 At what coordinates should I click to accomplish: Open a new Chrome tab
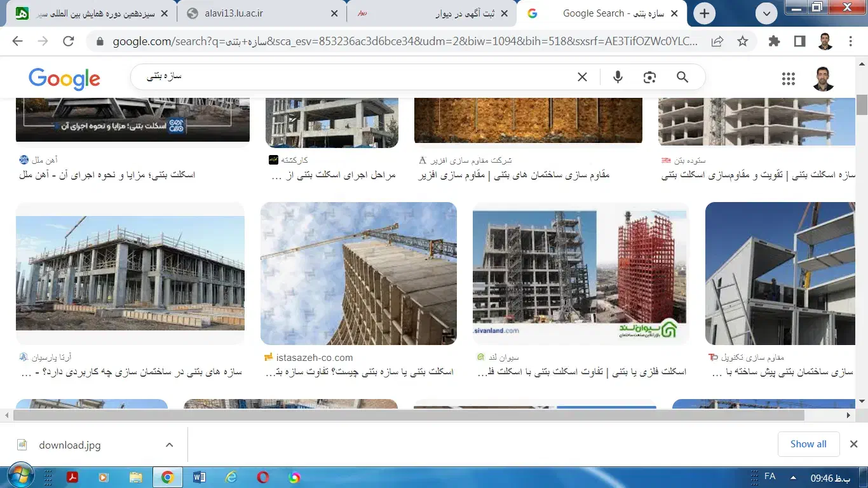[704, 13]
